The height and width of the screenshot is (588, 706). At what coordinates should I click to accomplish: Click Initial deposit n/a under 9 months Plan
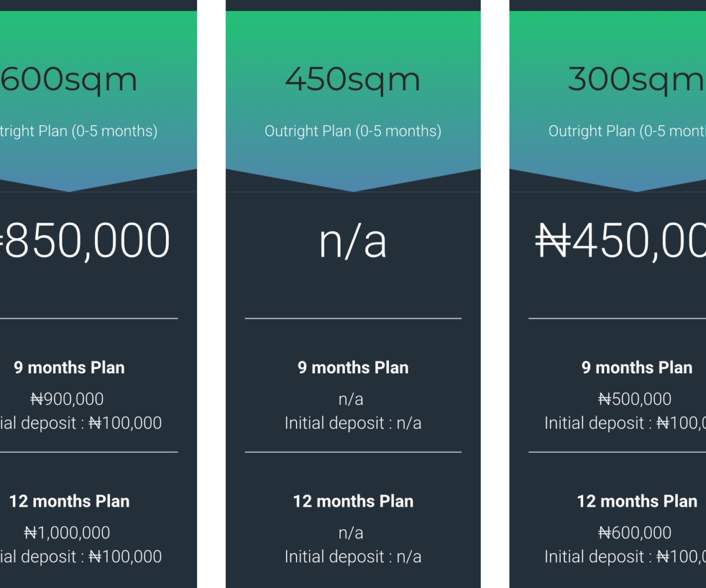353,423
